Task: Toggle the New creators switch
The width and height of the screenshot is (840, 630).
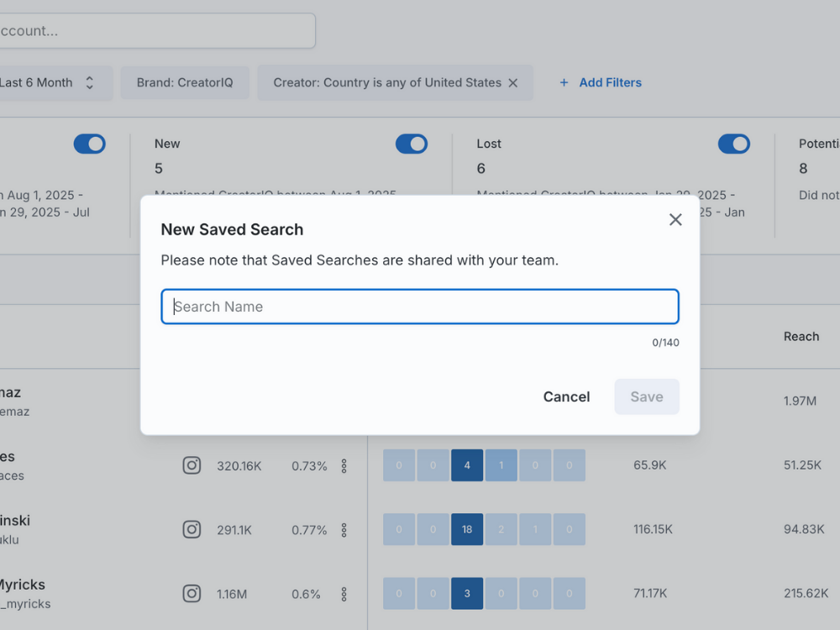Action: [x=412, y=144]
